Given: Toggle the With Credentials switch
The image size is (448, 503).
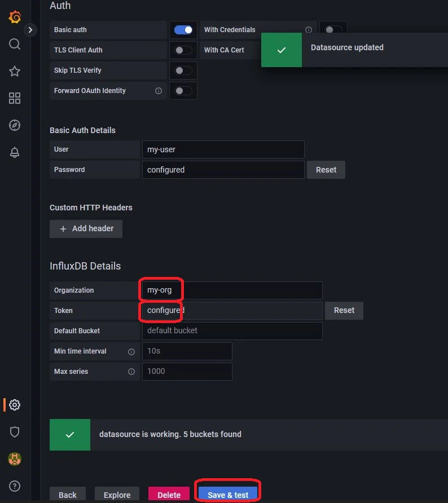Looking at the screenshot, I should (333, 30).
